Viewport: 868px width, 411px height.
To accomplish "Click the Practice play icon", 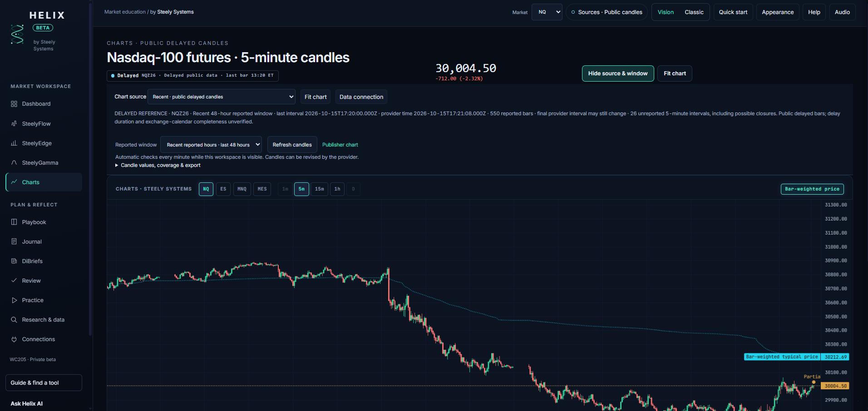I will (x=14, y=300).
